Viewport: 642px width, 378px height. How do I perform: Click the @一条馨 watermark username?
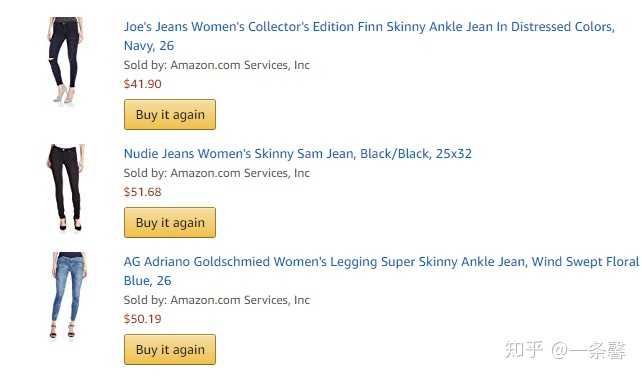588,351
